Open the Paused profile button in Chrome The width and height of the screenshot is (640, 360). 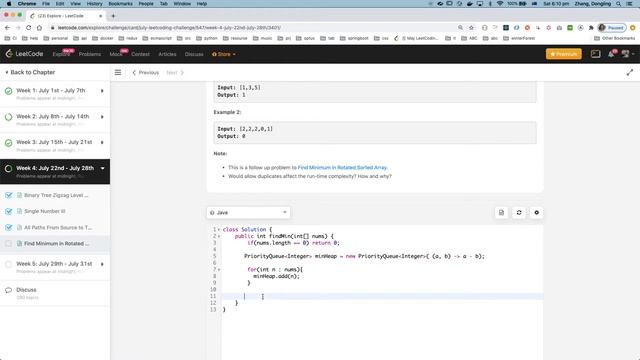click(612, 28)
